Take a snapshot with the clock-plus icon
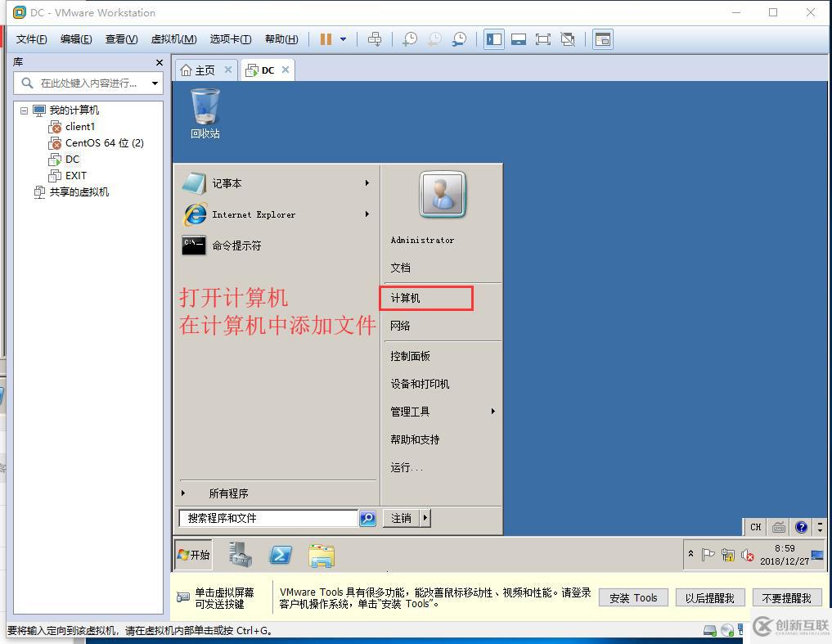 pos(410,39)
